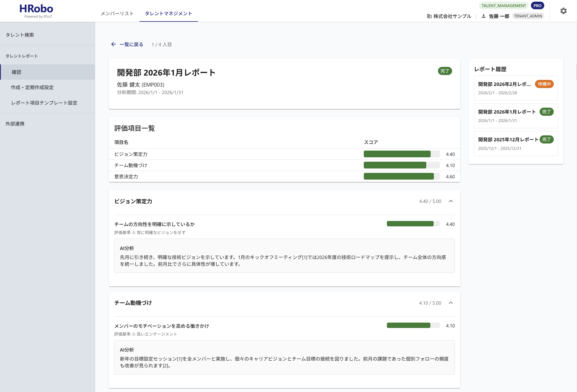Image resolution: width=577 pixels, height=392 pixels.
Task: Click the back arrow icon beside 一覧に戻る
Action: (x=113, y=44)
